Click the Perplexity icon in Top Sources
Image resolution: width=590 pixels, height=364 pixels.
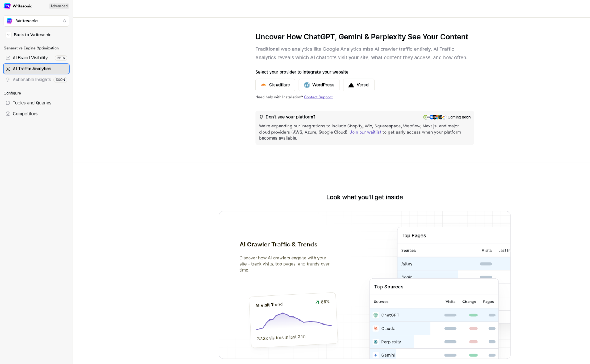pyautogui.click(x=376, y=342)
